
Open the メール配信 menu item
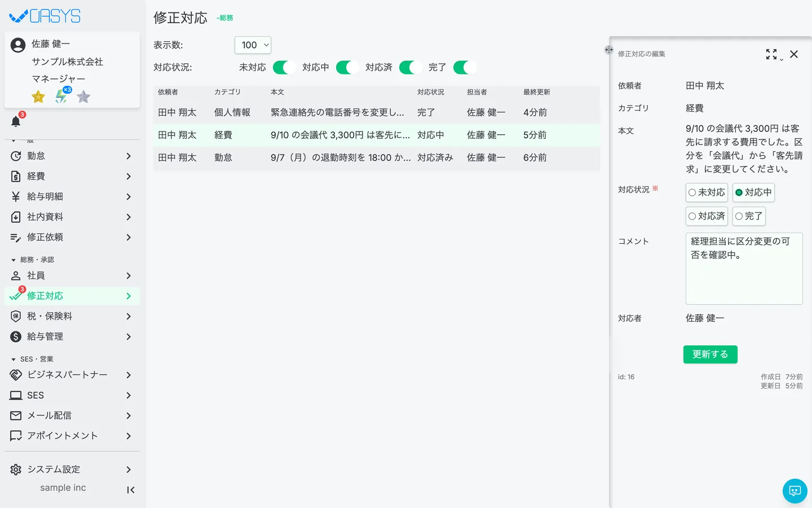pyautogui.click(x=72, y=415)
